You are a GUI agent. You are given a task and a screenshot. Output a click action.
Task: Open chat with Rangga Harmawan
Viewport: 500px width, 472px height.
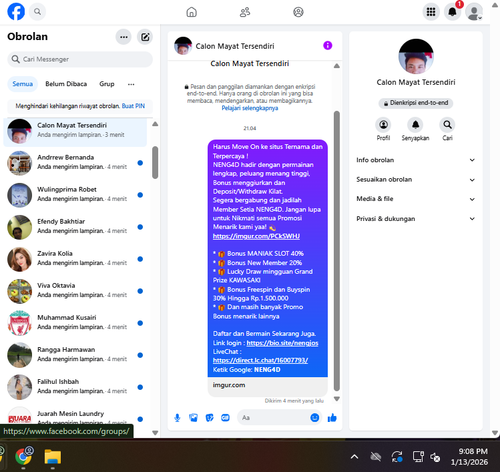point(75,355)
